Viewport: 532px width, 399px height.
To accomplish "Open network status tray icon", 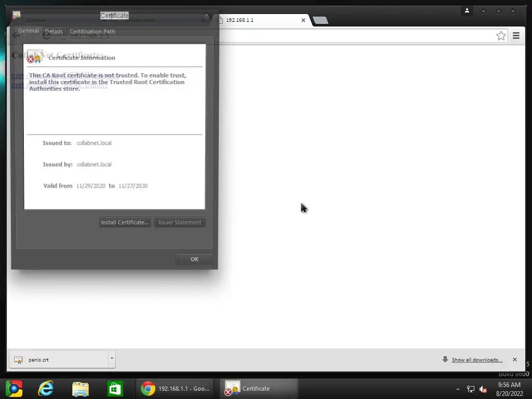I will click(x=471, y=389).
